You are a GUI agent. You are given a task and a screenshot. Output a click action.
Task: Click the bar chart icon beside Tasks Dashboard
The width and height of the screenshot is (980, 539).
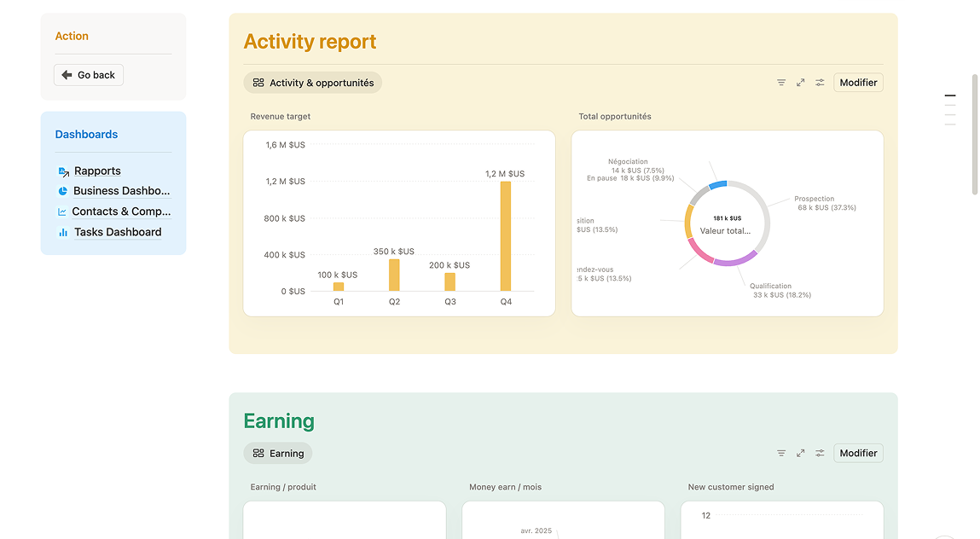[63, 233]
